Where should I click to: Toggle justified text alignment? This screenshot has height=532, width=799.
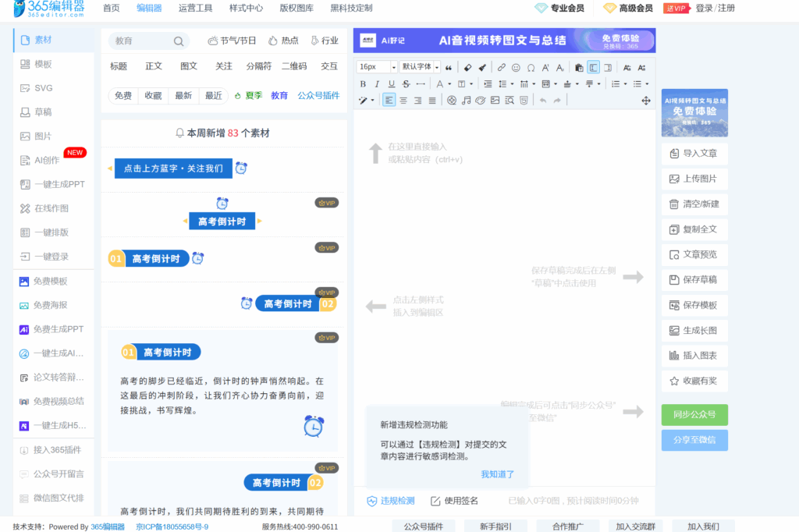432,101
